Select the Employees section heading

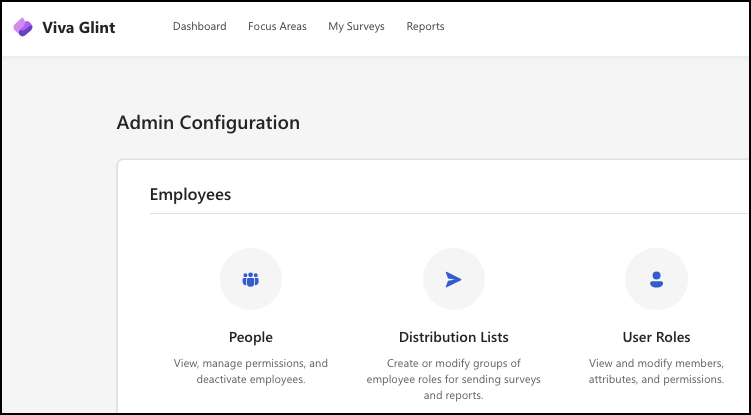190,195
